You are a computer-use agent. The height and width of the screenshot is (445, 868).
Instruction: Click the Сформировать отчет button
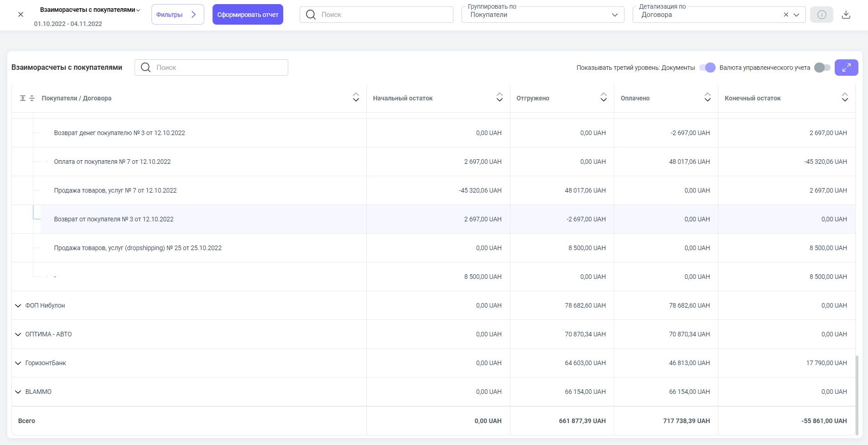tap(248, 15)
